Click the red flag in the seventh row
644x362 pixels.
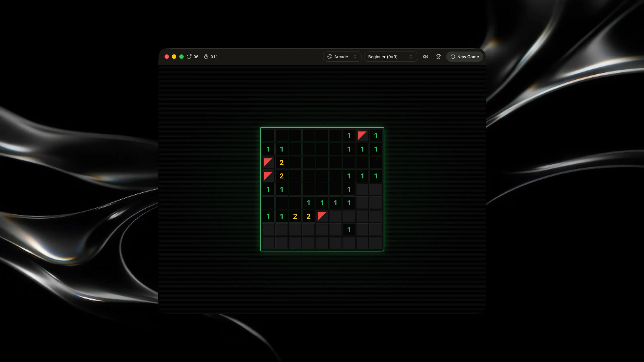(x=322, y=216)
